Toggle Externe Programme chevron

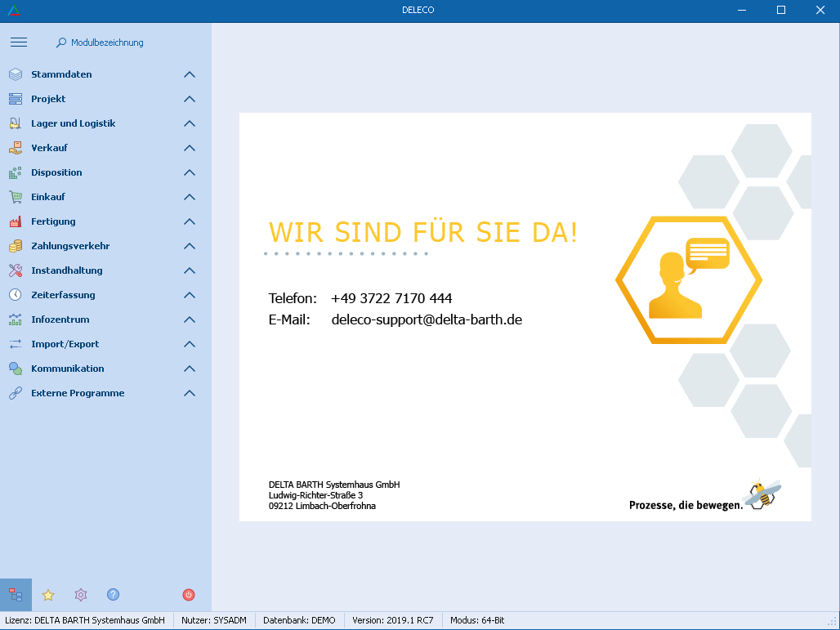tap(190, 393)
